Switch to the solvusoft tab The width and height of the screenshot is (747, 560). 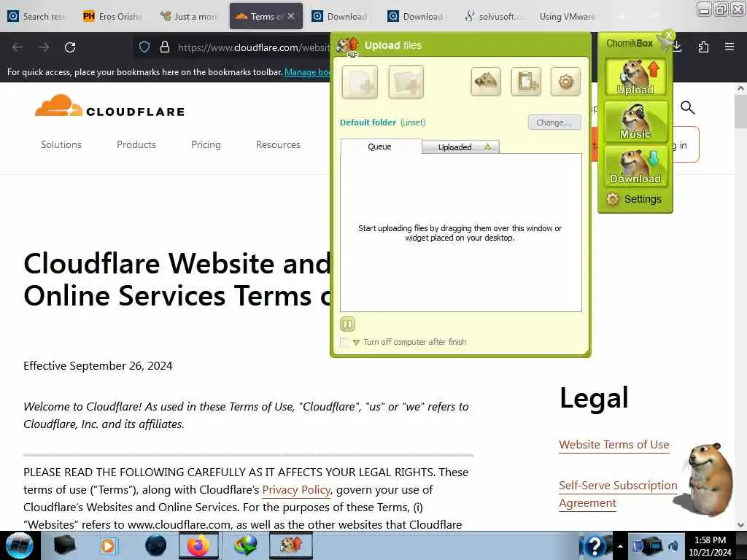494,17
